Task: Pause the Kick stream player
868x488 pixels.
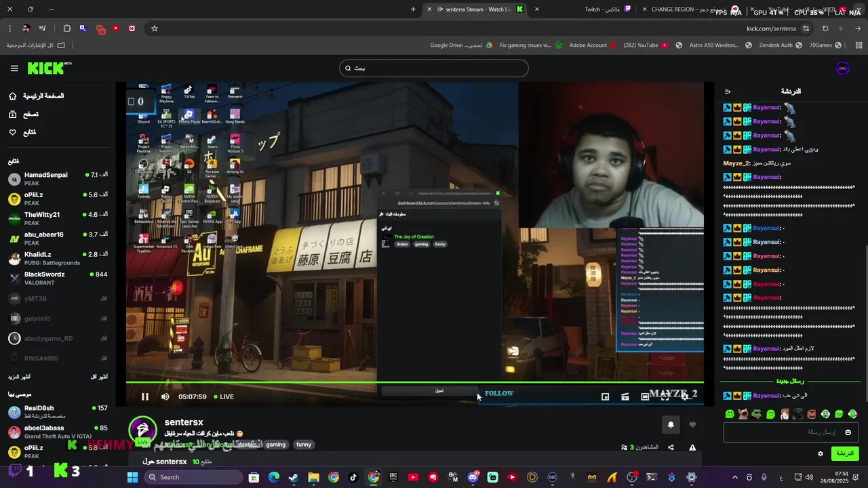Action: click(x=144, y=396)
